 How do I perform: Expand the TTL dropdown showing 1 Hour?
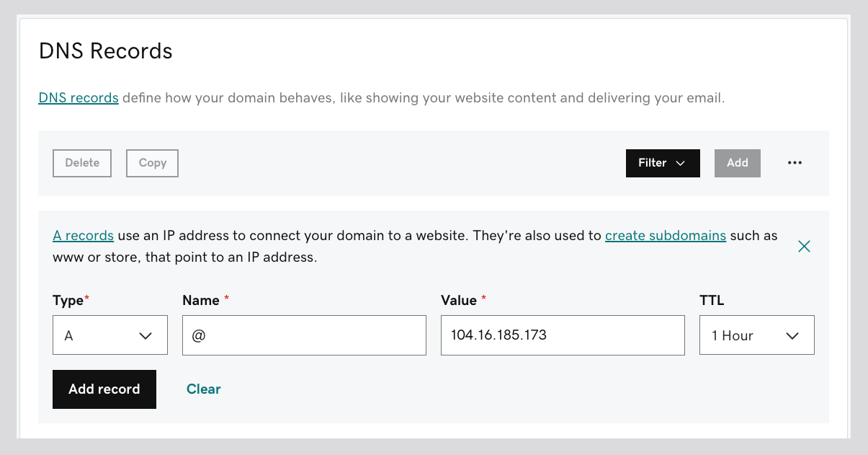point(757,335)
